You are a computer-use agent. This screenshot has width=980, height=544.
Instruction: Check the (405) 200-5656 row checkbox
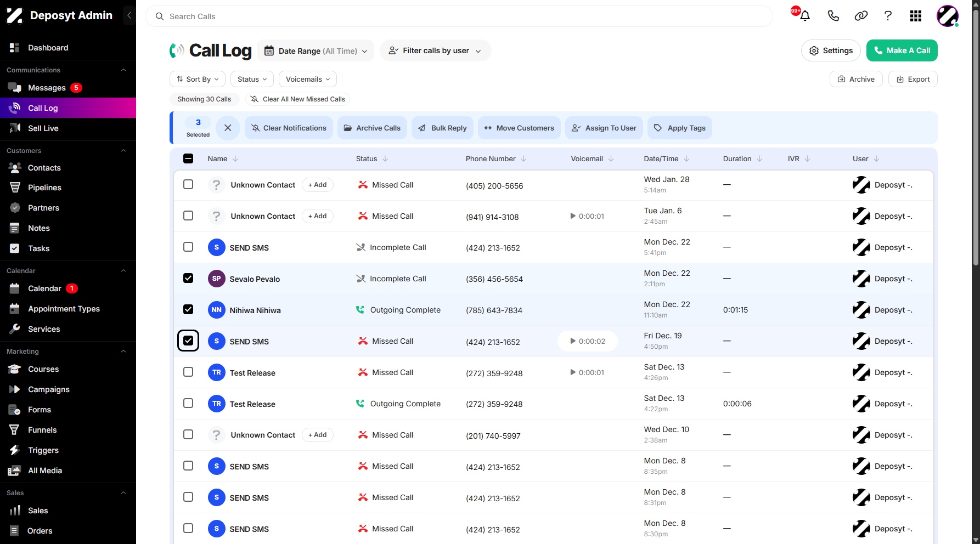click(x=188, y=184)
